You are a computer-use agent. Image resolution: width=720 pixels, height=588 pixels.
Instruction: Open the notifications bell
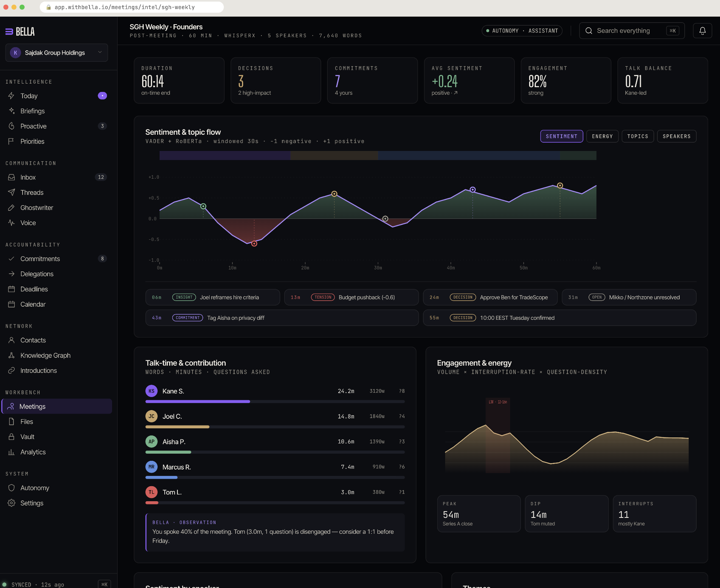coord(702,31)
